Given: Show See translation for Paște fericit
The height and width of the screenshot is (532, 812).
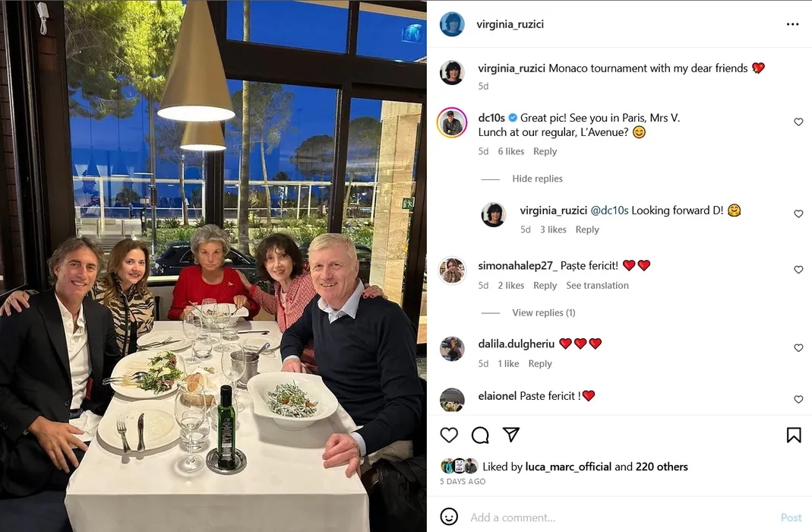Looking at the screenshot, I should (597, 286).
